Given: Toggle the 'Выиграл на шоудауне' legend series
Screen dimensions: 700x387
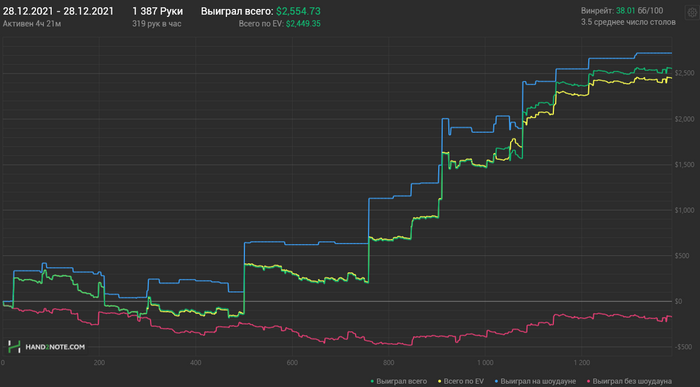Looking at the screenshot, I should click(x=535, y=381).
